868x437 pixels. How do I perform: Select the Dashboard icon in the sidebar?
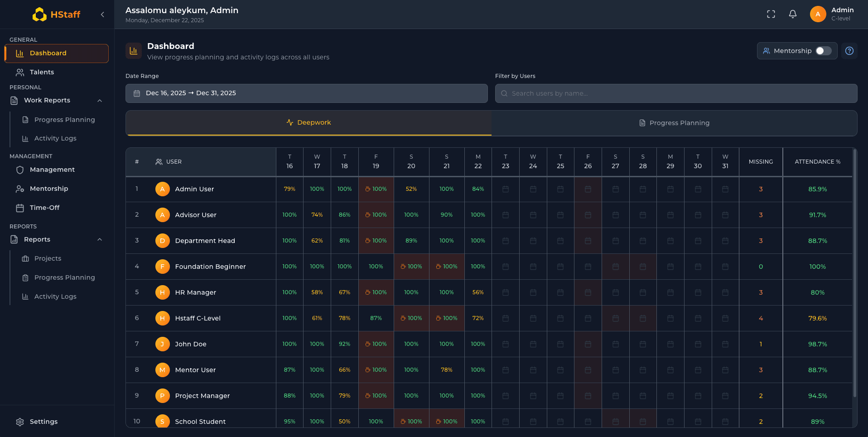pos(19,53)
